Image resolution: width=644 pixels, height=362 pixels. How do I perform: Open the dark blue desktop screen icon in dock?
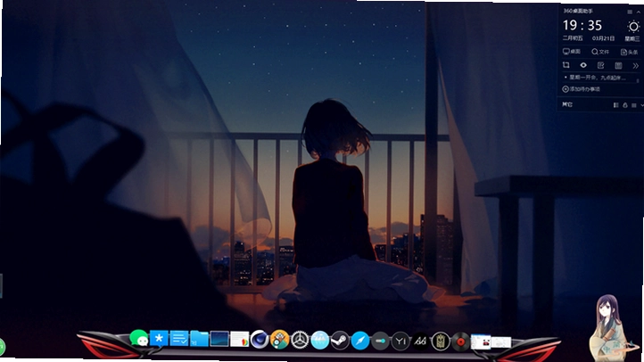(219, 340)
